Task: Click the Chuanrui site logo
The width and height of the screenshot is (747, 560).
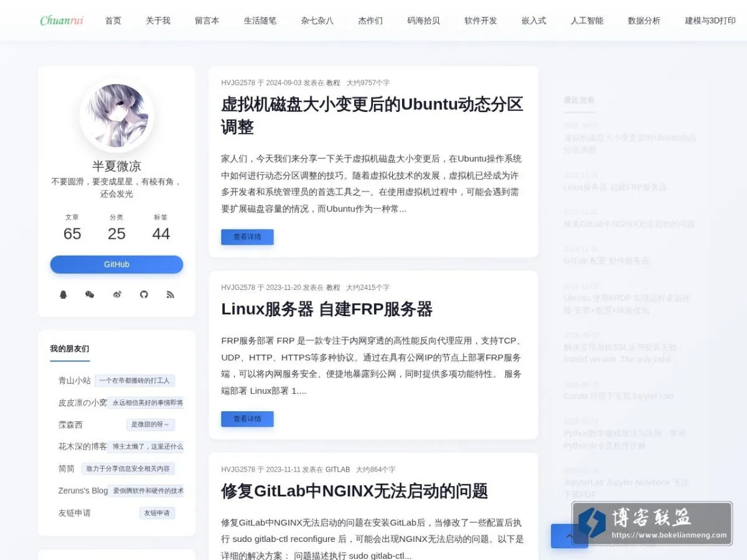Action: pos(62,21)
